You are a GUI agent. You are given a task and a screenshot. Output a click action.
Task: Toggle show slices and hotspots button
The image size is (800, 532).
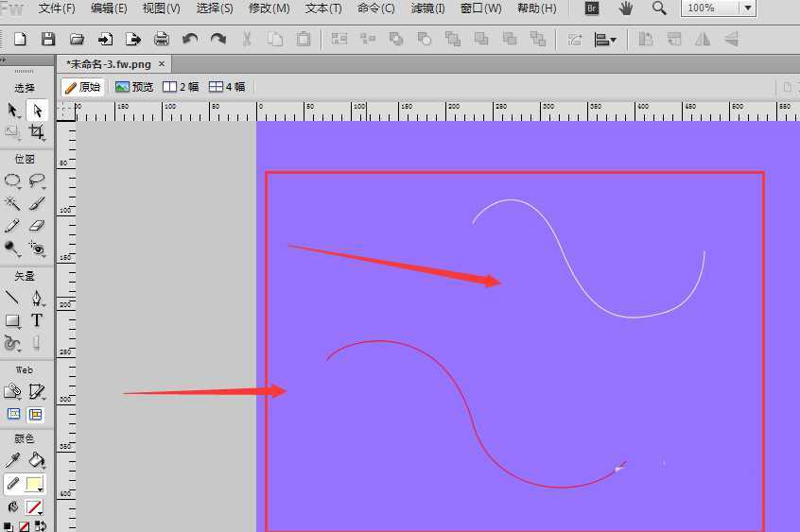tap(36, 414)
